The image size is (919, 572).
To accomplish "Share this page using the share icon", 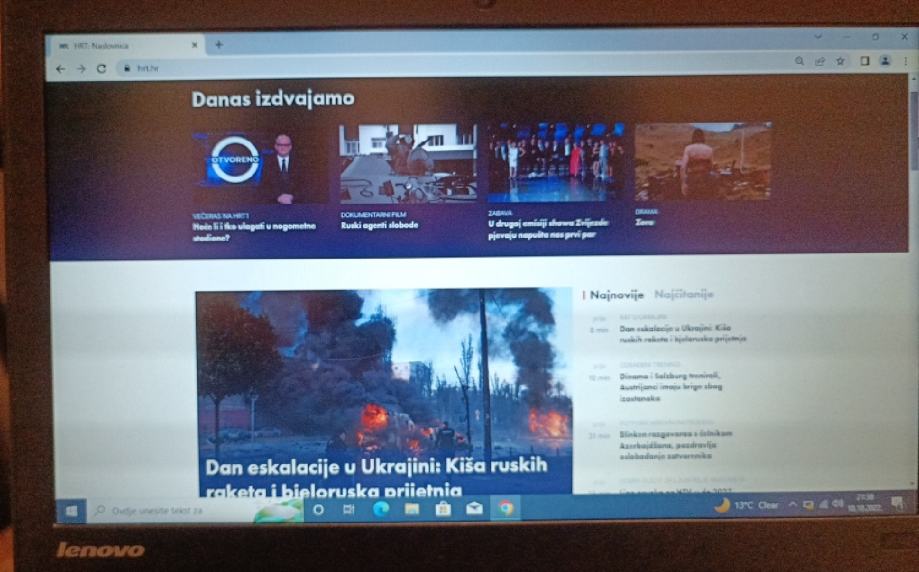I will 820,61.
